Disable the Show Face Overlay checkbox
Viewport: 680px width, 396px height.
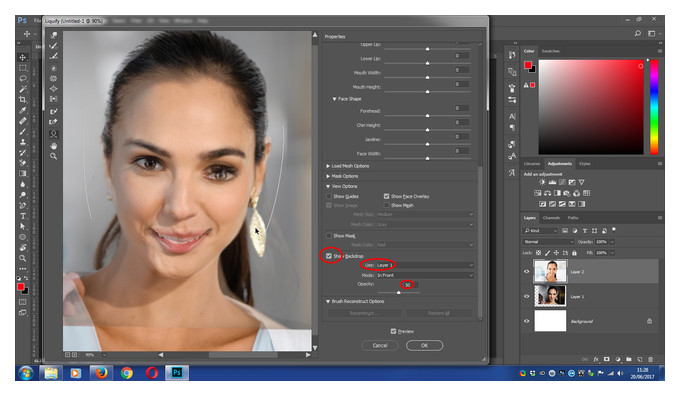pyautogui.click(x=386, y=196)
